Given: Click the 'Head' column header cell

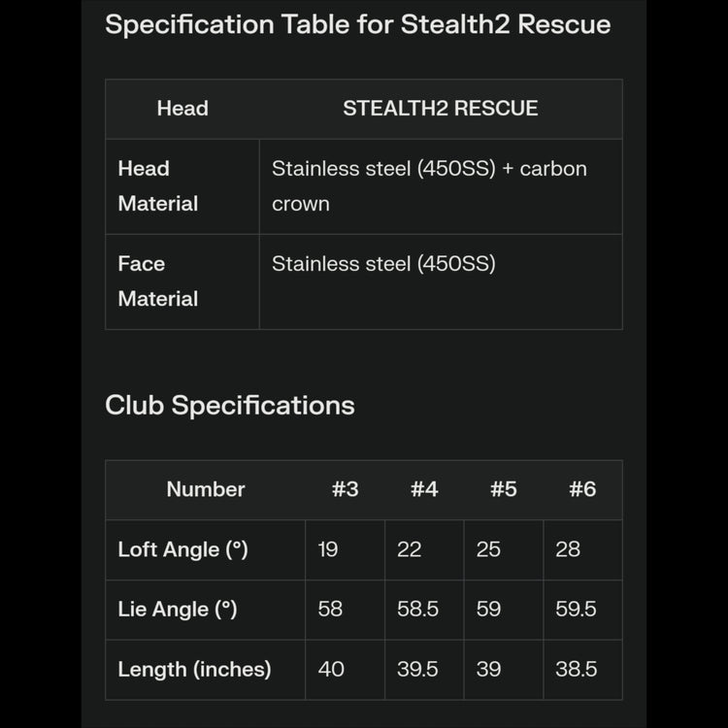Looking at the screenshot, I should coord(182,109).
